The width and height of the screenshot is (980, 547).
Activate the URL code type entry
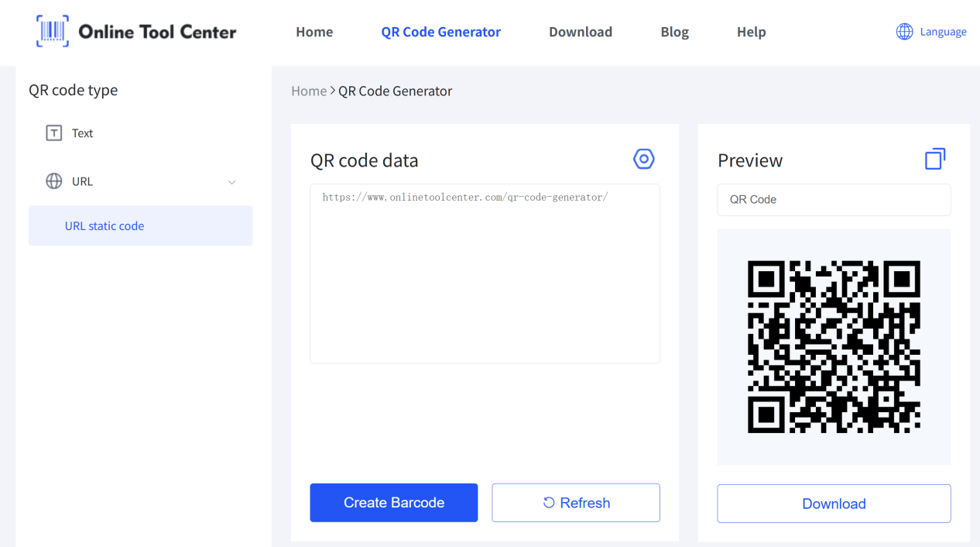[82, 181]
